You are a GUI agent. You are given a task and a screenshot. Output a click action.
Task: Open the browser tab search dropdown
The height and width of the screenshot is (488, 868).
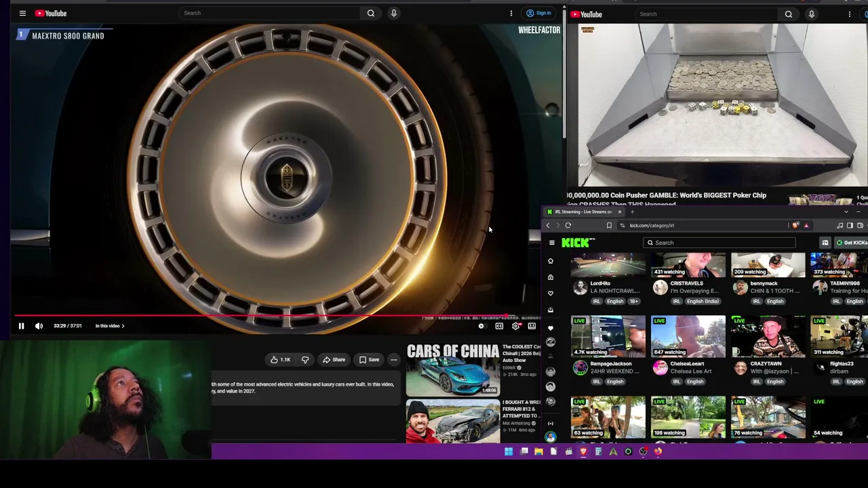point(846,212)
